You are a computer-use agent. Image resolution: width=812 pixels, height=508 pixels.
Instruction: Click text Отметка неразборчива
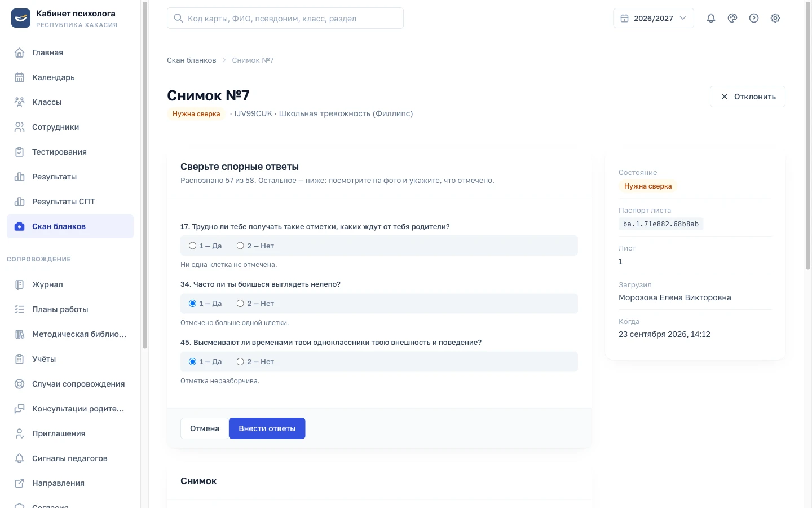[220, 381]
